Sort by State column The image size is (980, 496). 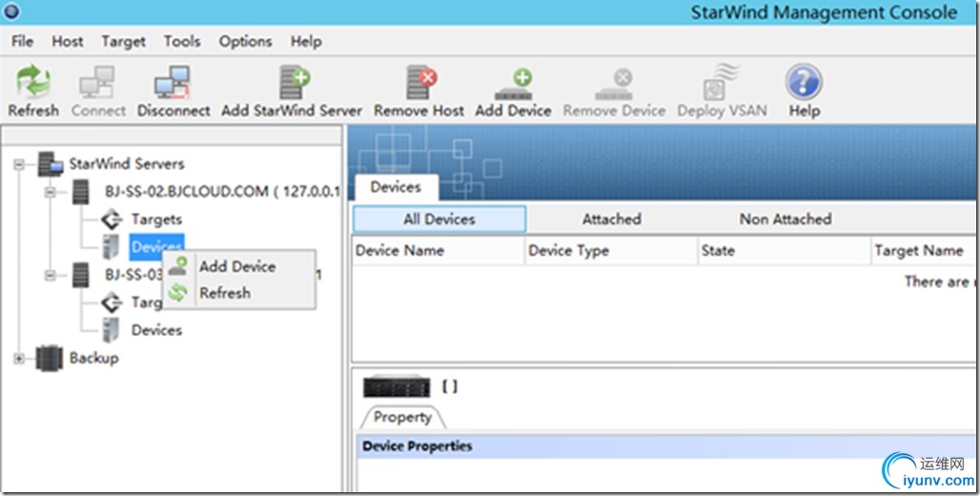click(x=785, y=251)
